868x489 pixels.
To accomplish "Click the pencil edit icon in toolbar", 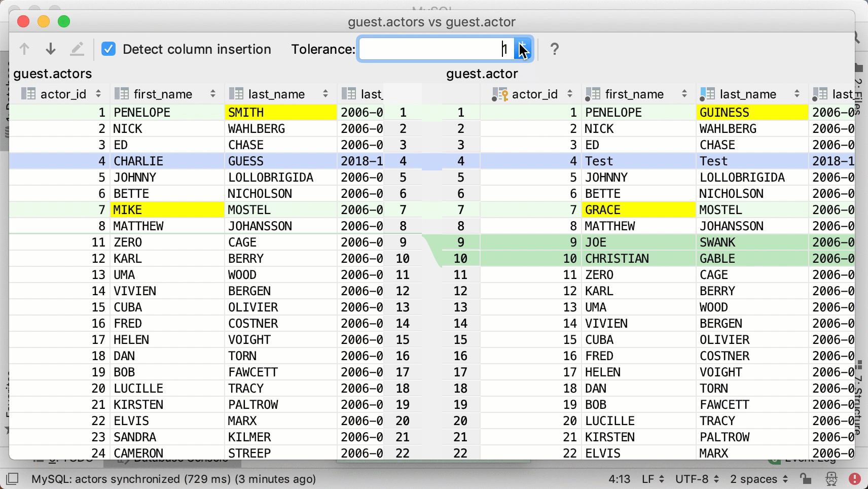I will click(77, 49).
